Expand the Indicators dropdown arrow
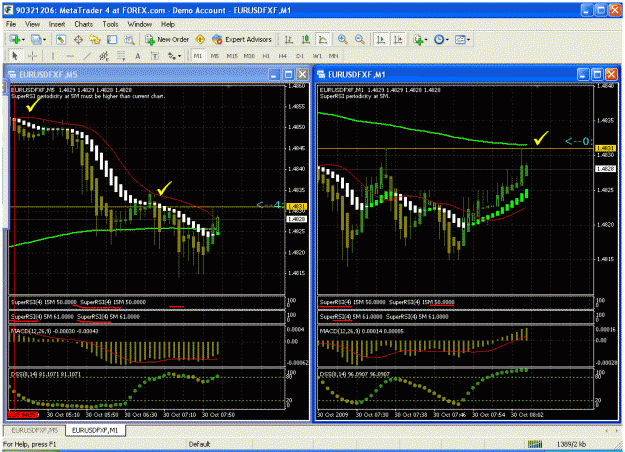 coord(426,39)
